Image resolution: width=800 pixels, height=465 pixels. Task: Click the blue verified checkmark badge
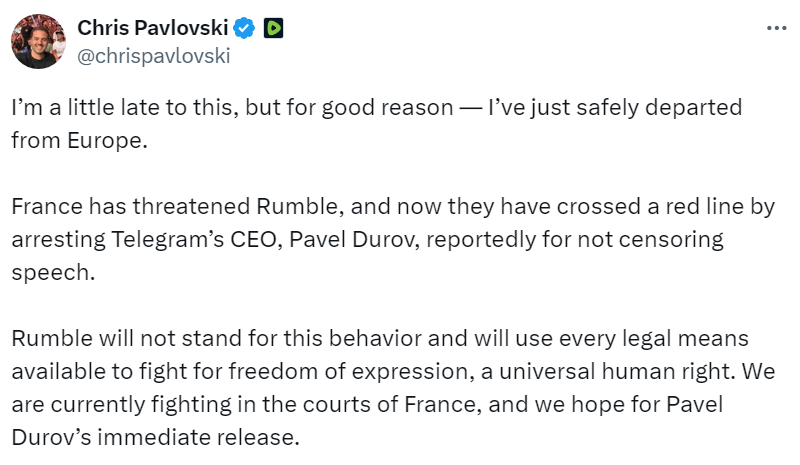(245, 29)
